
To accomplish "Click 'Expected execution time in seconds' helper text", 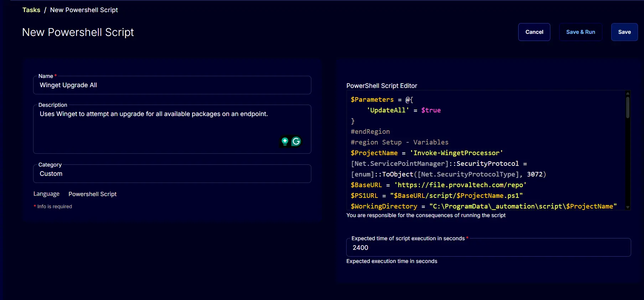I will pyautogui.click(x=392, y=261).
